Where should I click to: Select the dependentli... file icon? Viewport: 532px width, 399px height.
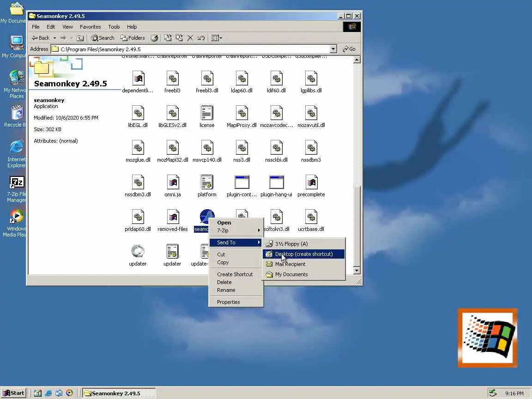pos(138,79)
